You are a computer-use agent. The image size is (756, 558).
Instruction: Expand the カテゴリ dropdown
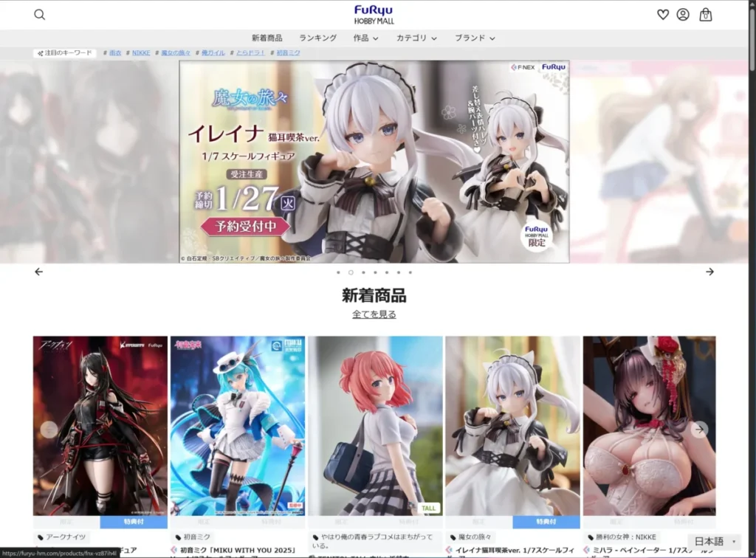pyautogui.click(x=416, y=38)
